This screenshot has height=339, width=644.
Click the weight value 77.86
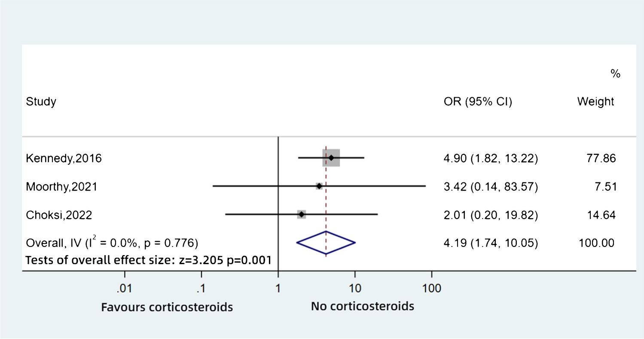point(603,159)
